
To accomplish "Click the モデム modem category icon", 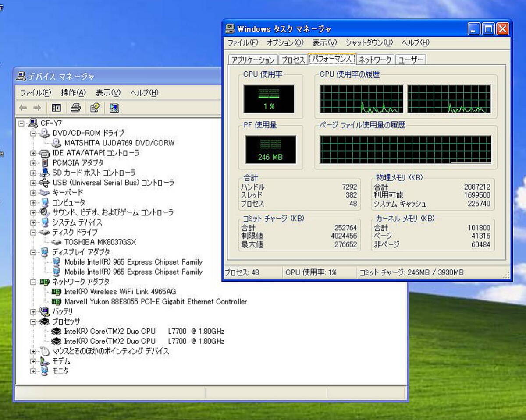I will 45,361.
